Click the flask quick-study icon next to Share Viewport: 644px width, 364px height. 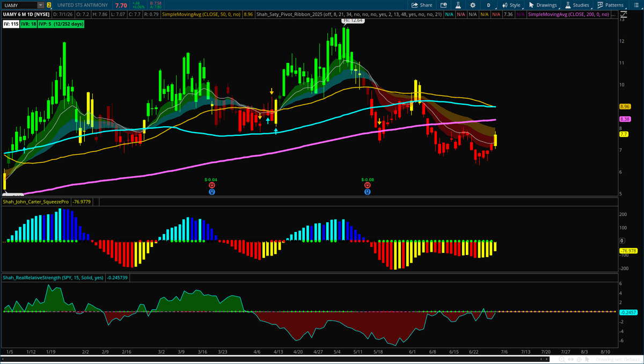pyautogui.click(x=458, y=5)
